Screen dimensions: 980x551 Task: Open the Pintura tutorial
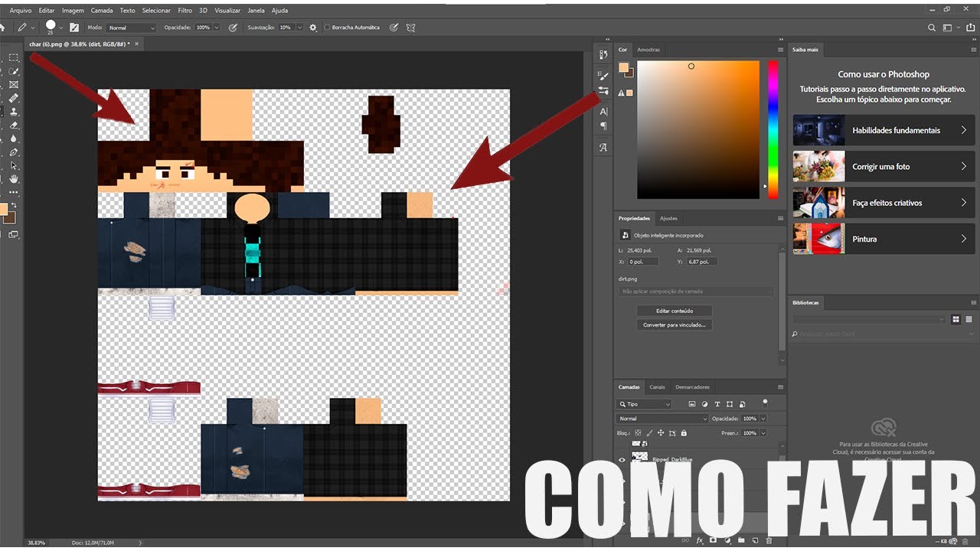point(884,239)
